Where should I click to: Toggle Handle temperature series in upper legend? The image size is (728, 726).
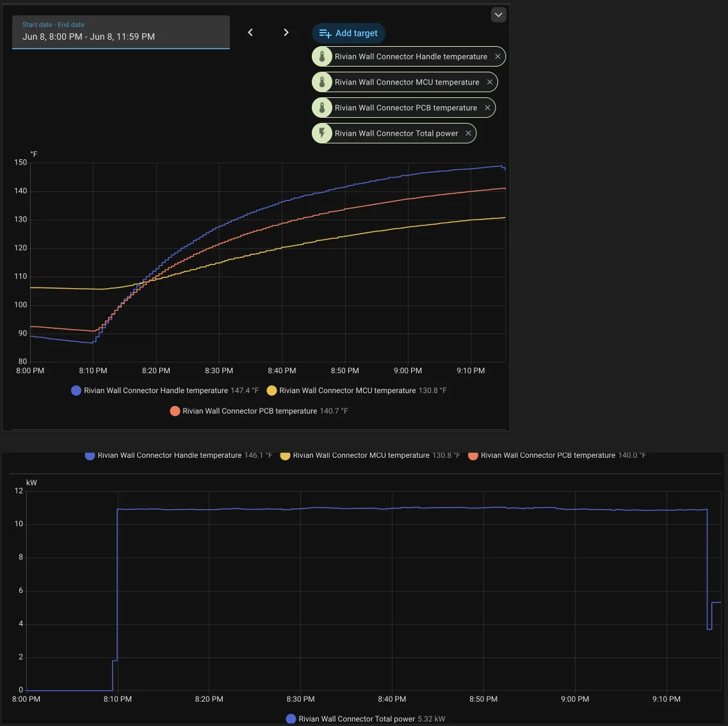(x=165, y=391)
